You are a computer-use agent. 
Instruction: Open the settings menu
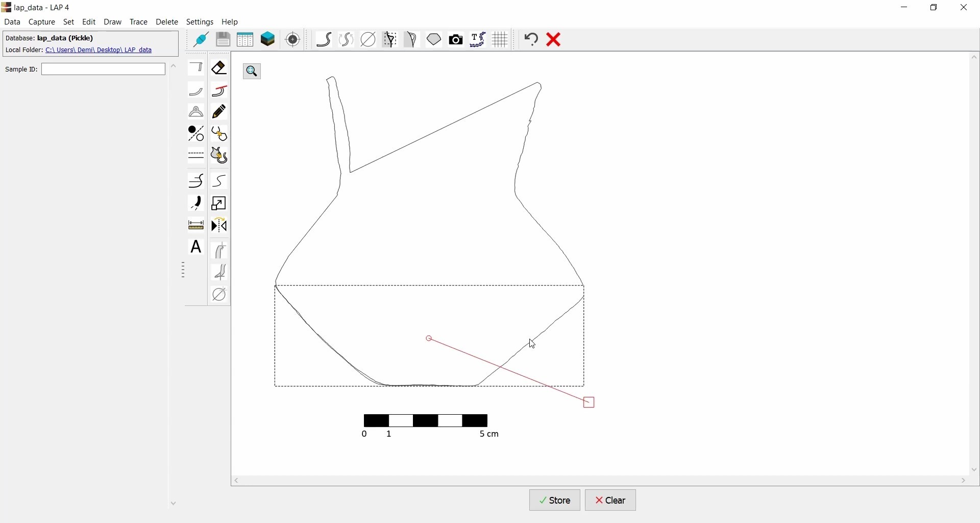(201, 22)
